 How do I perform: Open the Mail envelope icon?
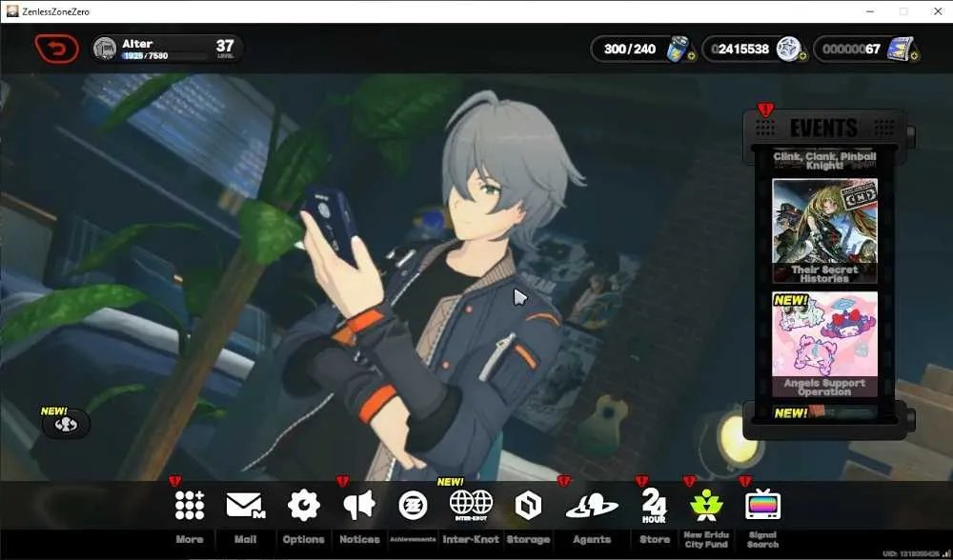click(x=246, y=506)
